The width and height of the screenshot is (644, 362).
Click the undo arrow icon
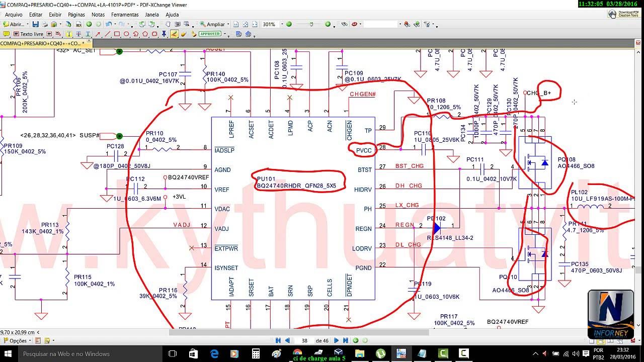click(109, 24)
